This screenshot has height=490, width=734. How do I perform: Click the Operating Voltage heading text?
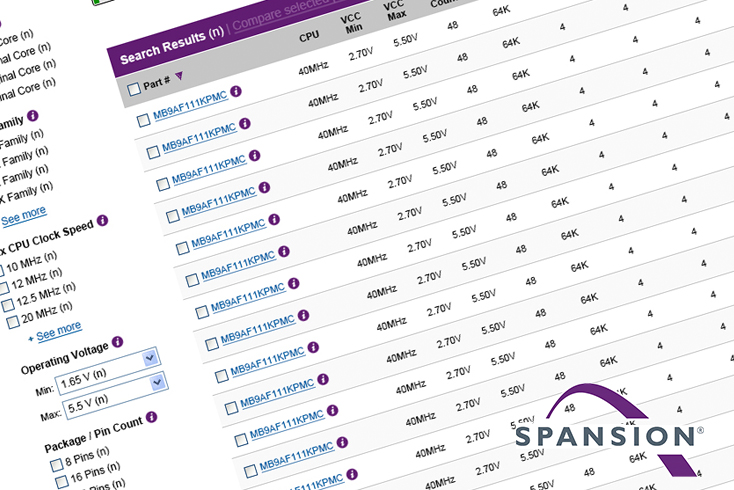pos(65,358)
